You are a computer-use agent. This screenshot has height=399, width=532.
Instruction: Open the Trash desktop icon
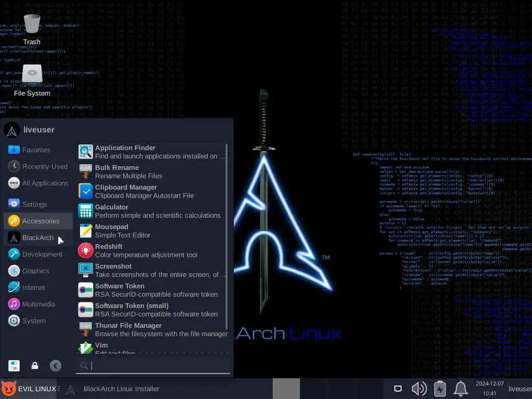(x=32, y=30)
